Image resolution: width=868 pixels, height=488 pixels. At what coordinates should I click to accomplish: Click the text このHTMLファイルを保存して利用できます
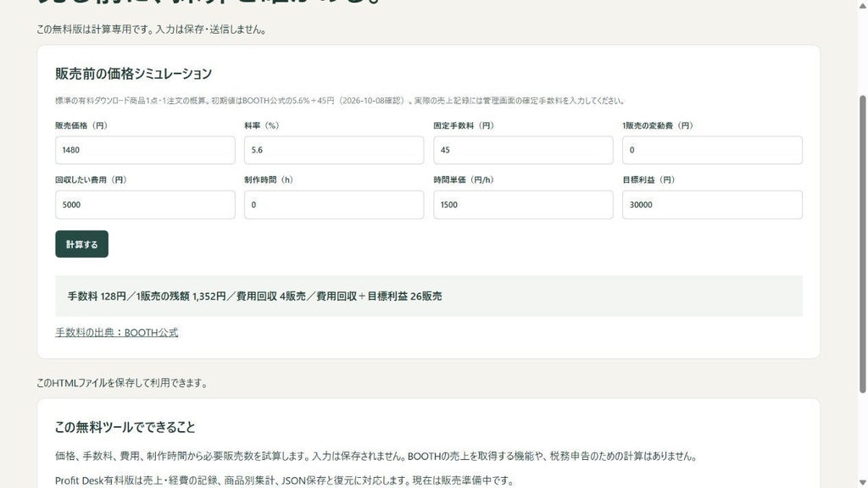(x=121, y=383)
